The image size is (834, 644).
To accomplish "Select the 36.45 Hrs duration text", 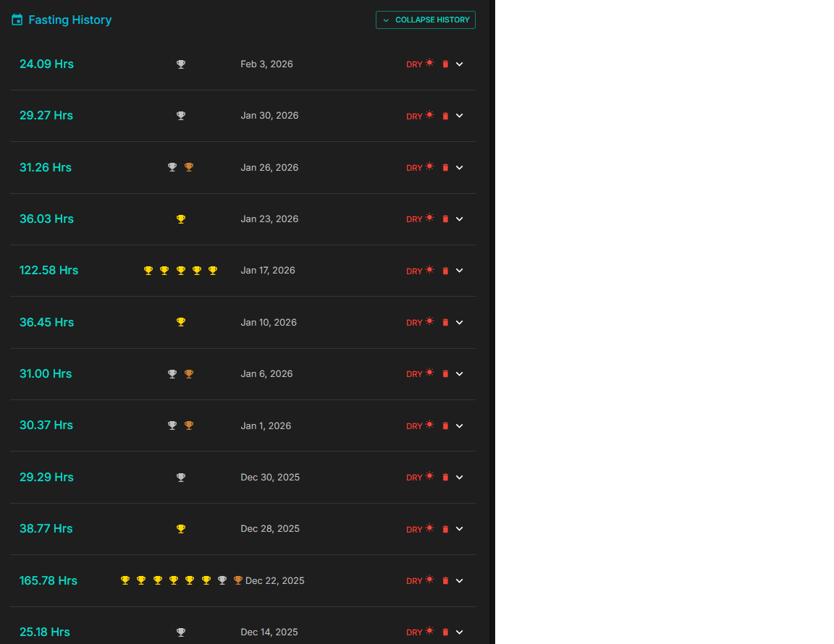I will pyautogui.click(x=47, y=322).
